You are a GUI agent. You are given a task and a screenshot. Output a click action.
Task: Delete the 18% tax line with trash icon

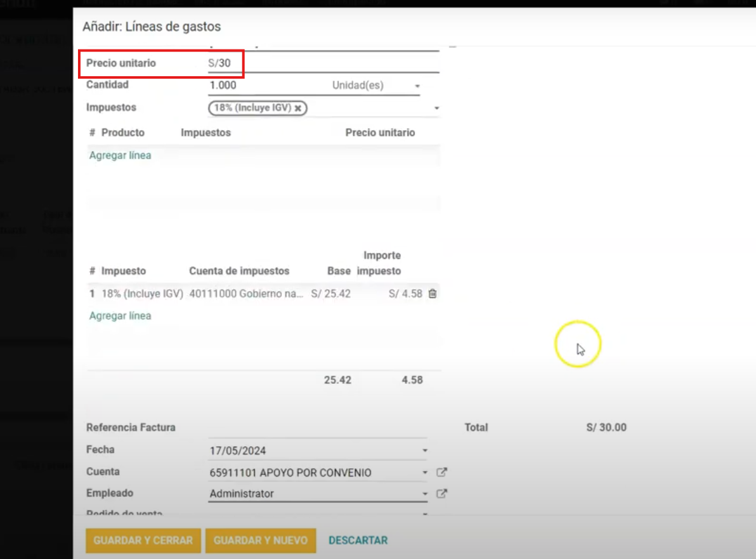pos(433,294)
